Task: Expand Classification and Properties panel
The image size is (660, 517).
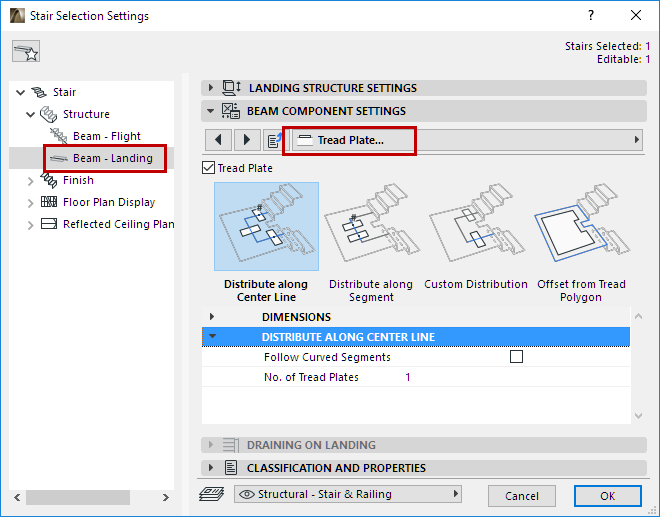Action: [211, 468]
